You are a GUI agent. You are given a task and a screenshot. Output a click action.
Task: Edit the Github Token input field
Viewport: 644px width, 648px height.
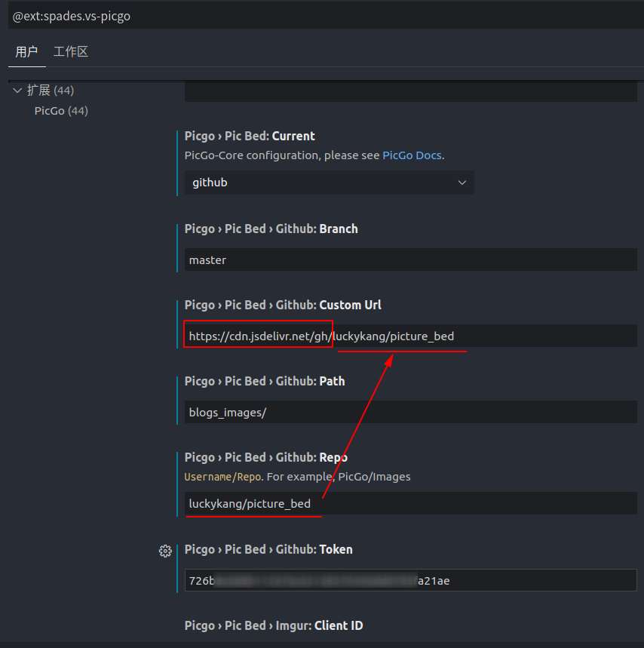coord(411,580)
